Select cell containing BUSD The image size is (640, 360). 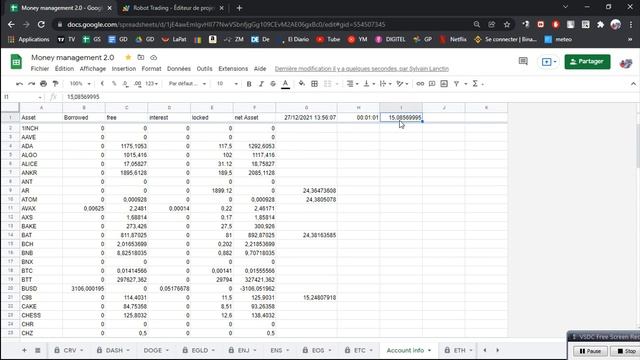(41, 289)
